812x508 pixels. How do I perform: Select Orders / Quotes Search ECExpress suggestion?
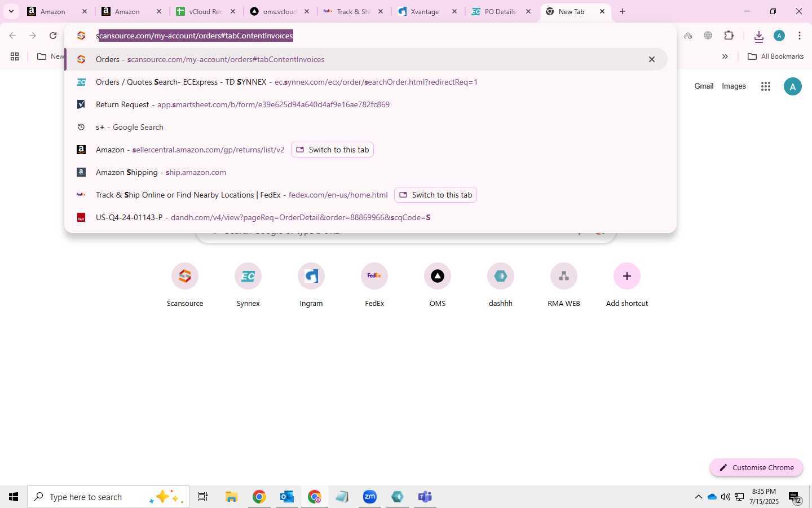(366, 82)
